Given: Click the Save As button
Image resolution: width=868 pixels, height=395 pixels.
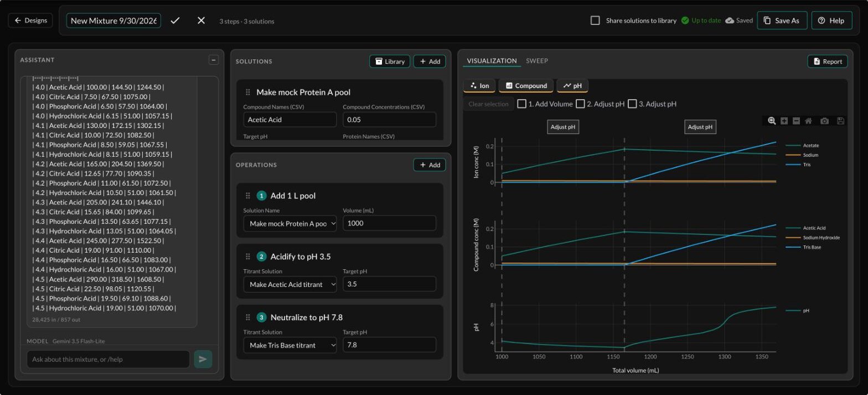Looking at the screenshot, I should [x=782, y=20].
